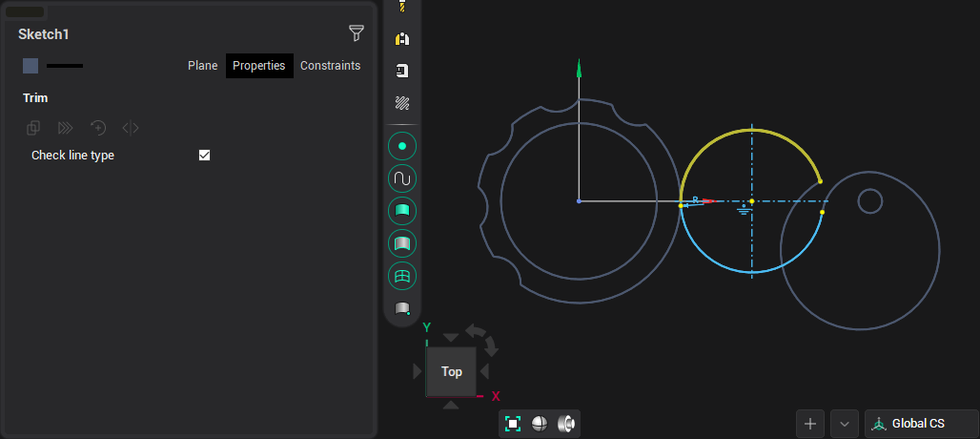The height and width of the screenshot is (439, 980).
Task: Click the fit-to-view icon in bottom toolbar
Action: (x=513, y=424)
